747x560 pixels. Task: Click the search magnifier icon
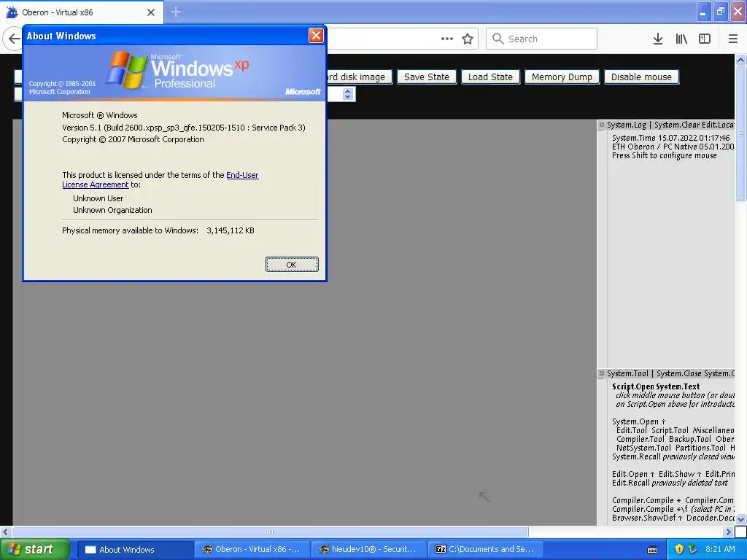point(498,39)
